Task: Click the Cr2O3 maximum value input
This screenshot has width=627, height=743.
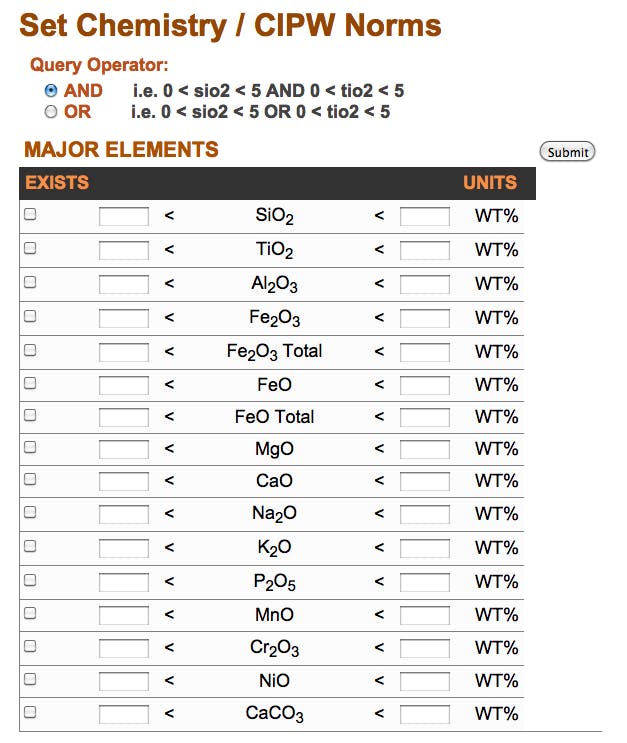Action: pos(425,648)
